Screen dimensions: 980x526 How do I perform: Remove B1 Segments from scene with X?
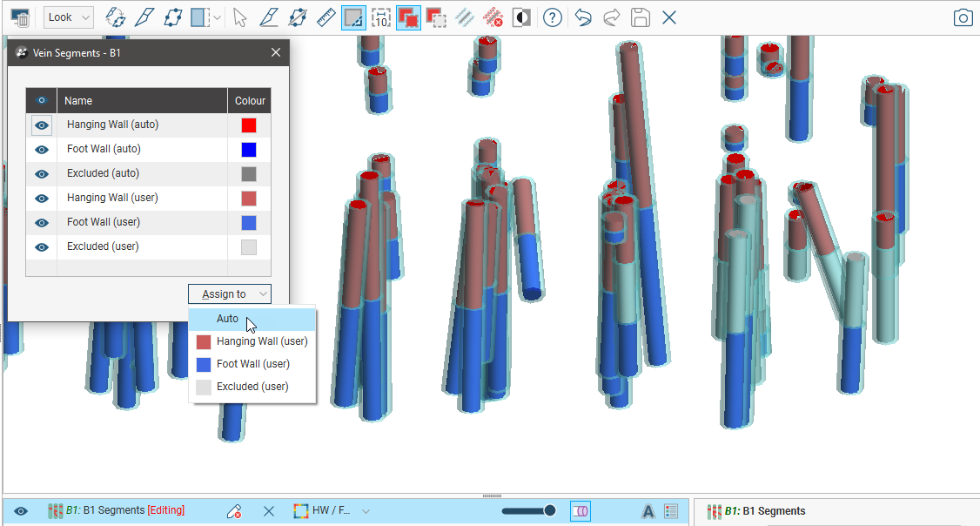269,511
